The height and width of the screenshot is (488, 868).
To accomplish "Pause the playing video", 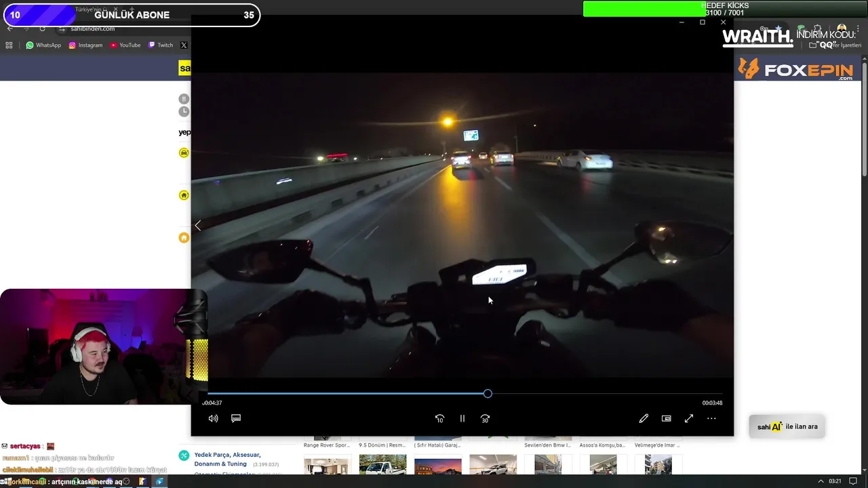I will click(x=462, y=418).
